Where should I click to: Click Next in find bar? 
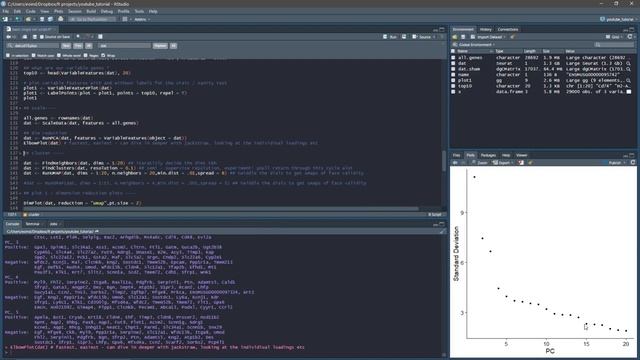point(66,46)
